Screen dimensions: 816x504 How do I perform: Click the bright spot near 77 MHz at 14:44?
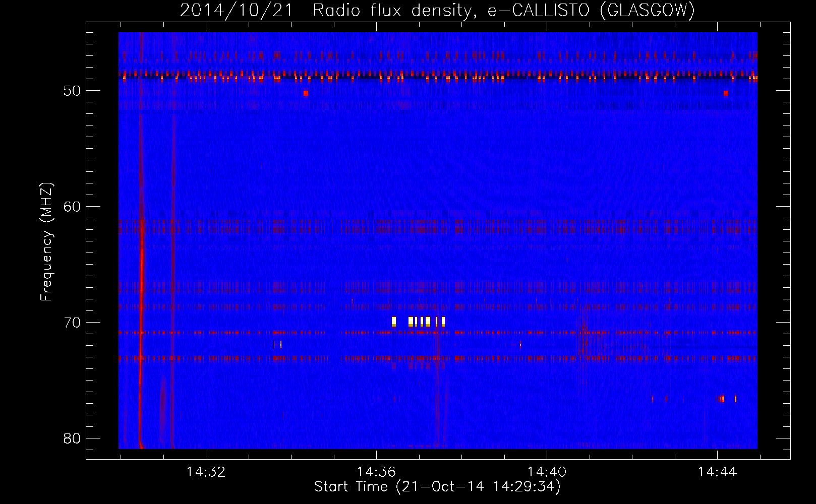[x=722, y=399]
